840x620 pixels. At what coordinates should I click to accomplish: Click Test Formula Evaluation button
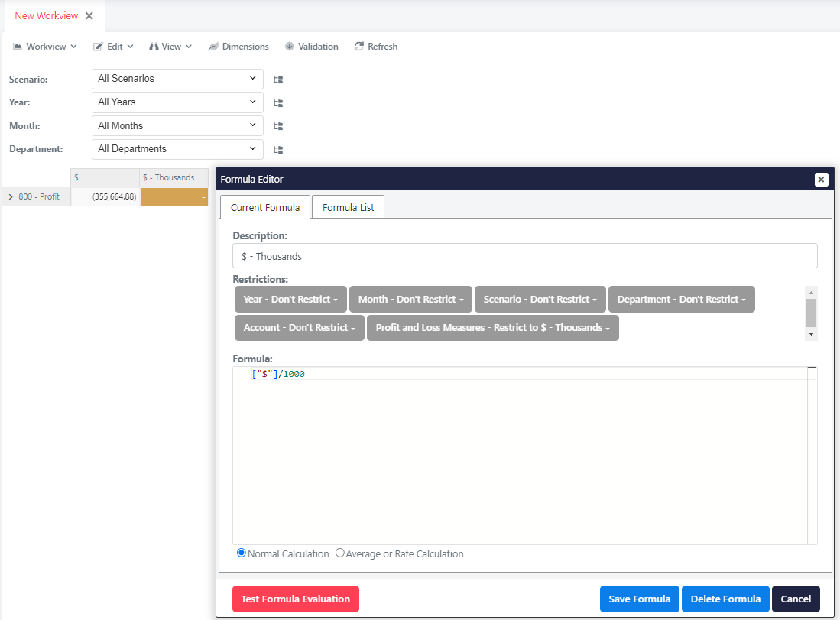pyautogui.click(x=295, y=599)
